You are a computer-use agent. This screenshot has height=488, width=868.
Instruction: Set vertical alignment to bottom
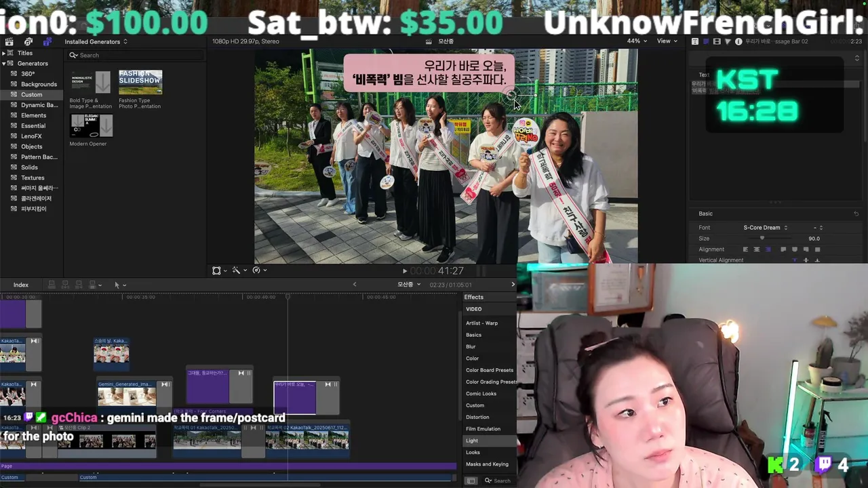[x=817, y=260]
